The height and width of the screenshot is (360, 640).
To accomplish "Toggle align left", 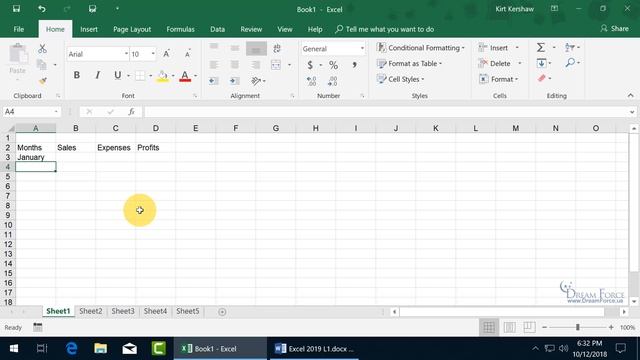I will pyautogui.click(x=213, y=64).
